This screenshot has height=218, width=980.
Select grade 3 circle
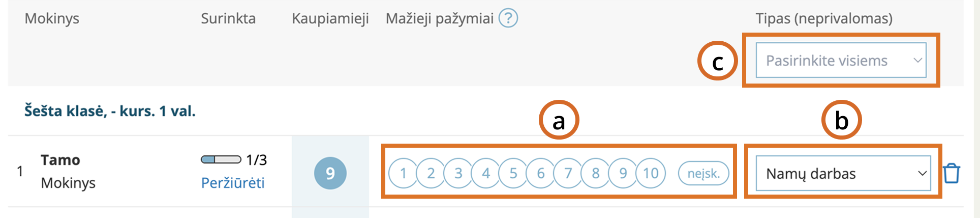pyautogui.click(x=458, y=174)
